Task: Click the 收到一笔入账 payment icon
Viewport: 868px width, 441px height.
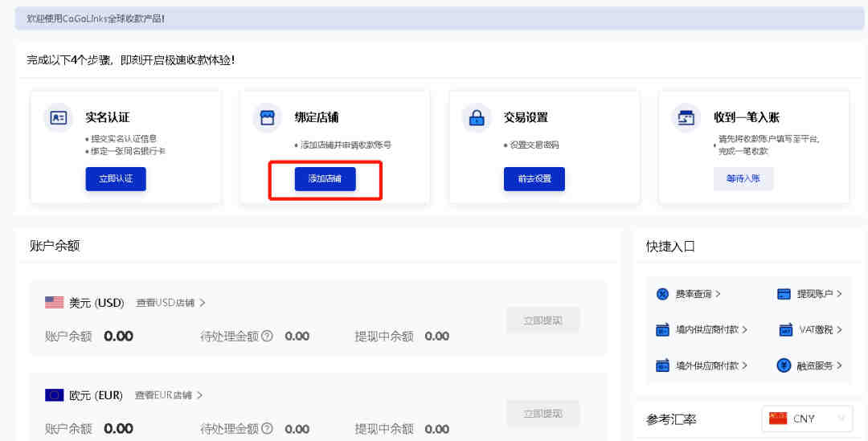Action: 686,118
